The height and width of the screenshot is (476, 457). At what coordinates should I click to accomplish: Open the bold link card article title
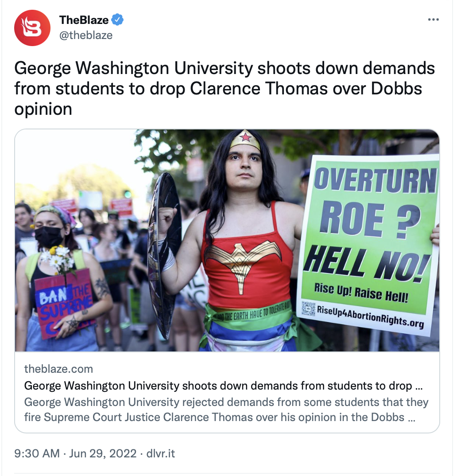(223, 386)
